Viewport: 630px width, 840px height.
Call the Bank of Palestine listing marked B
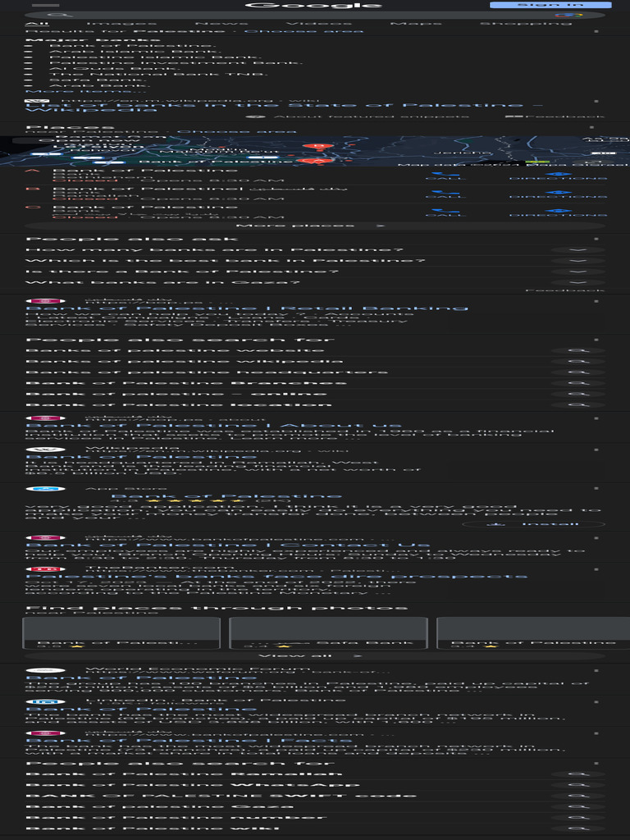(445, 194)
